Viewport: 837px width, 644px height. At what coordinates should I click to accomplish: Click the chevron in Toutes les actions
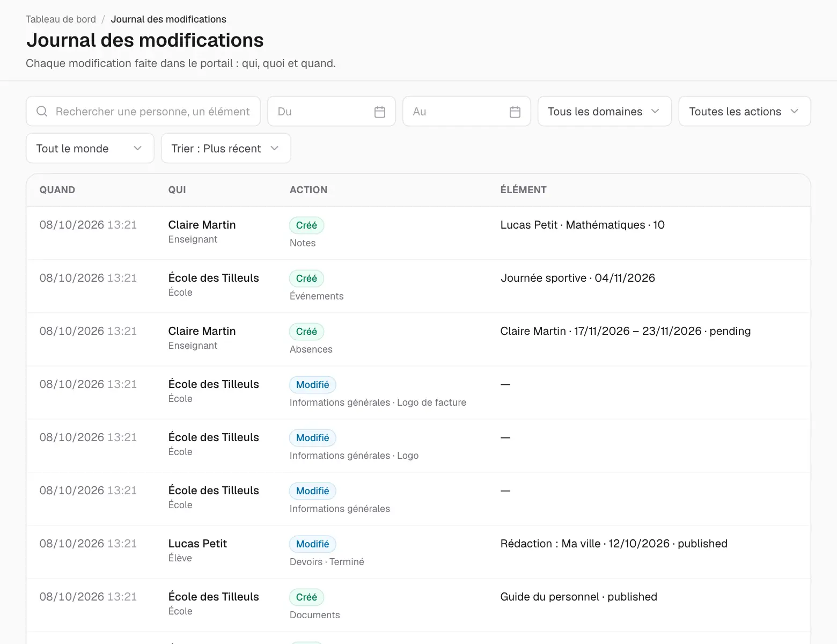795,111
